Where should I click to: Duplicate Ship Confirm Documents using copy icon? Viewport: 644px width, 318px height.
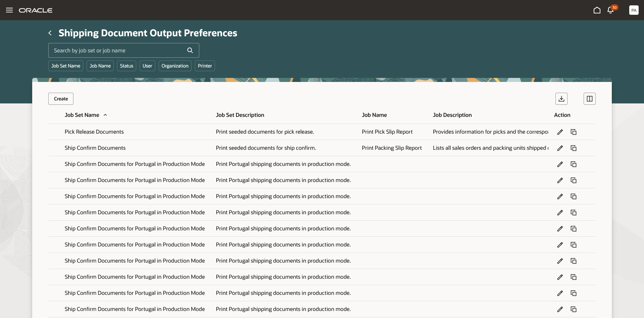(573, 148)
